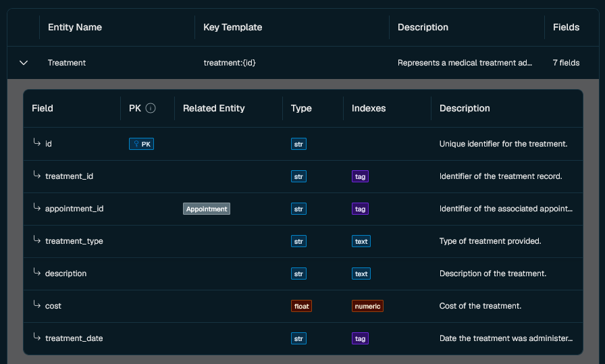Click the inner table Description column header
The image size is (605, 364).
(x=465, y=108)
